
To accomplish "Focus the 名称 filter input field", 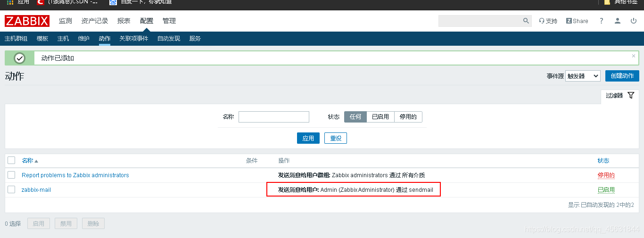I will point(274,117).
